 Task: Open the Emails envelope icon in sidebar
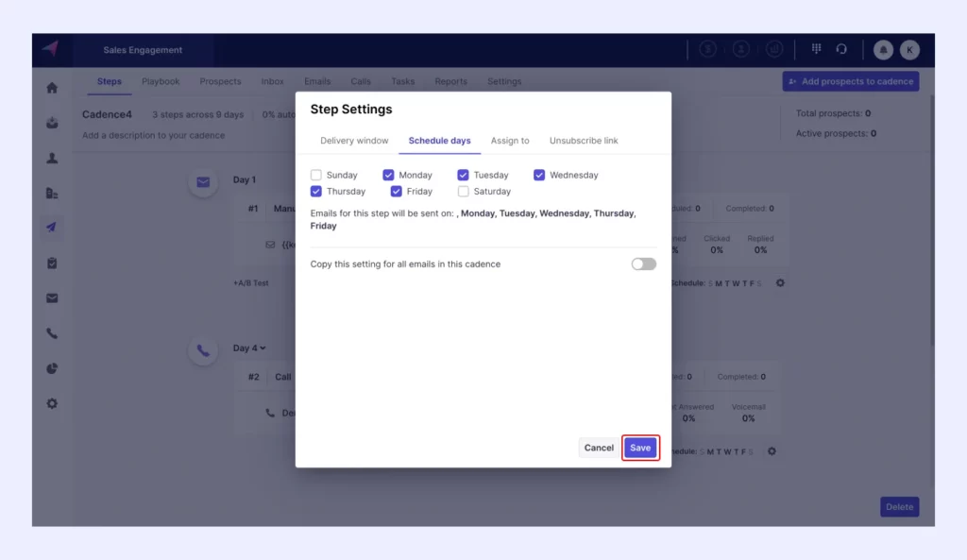(52, 297)
